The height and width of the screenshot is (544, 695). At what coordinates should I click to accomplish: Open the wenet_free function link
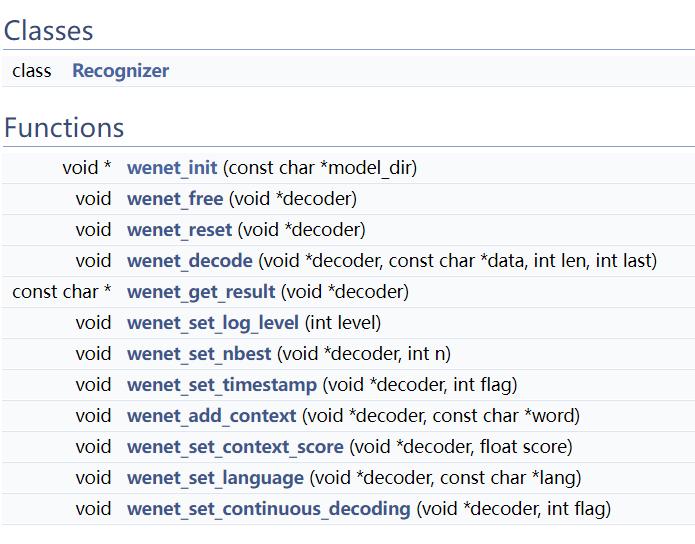(175, 199)
